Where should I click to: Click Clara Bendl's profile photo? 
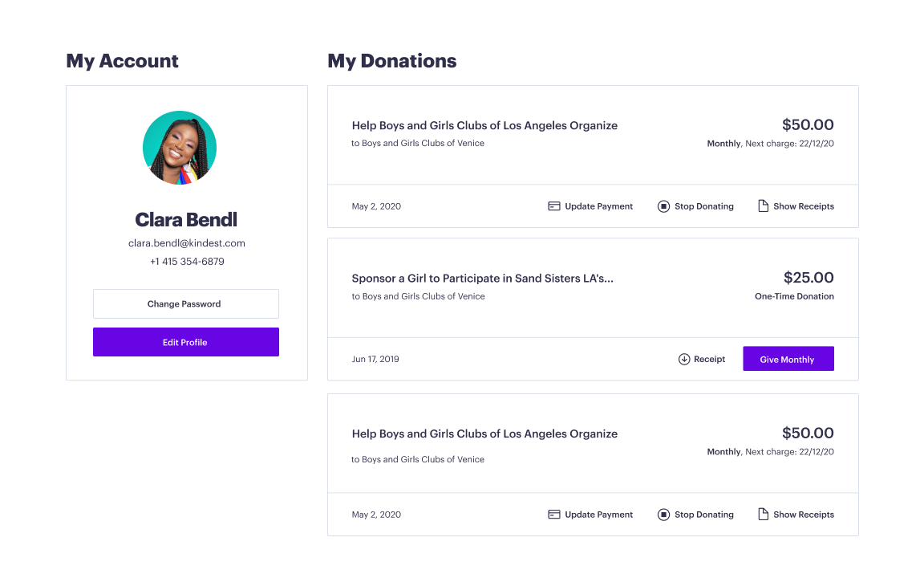pos(180,148)
